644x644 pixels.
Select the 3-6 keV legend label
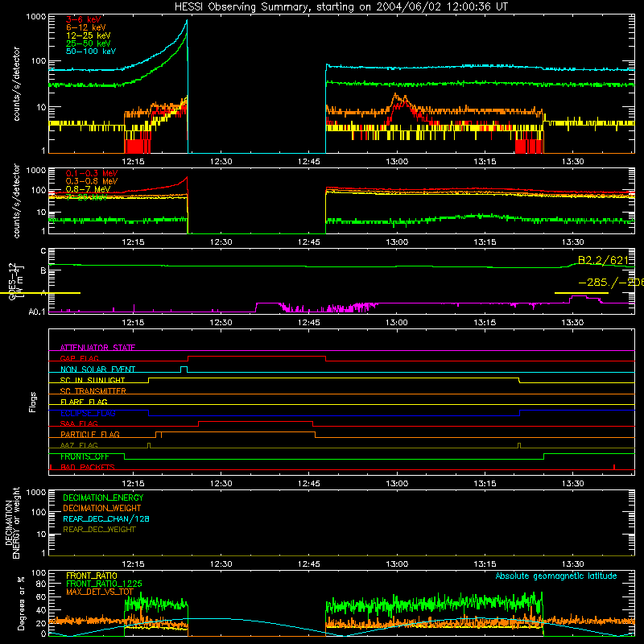pos(84,19)
